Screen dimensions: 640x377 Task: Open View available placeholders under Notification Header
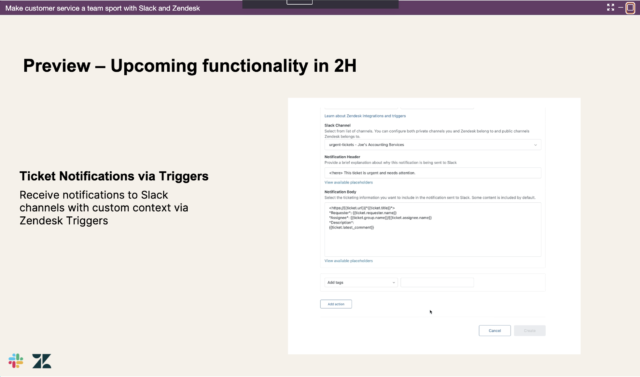[x=349, y=182]
